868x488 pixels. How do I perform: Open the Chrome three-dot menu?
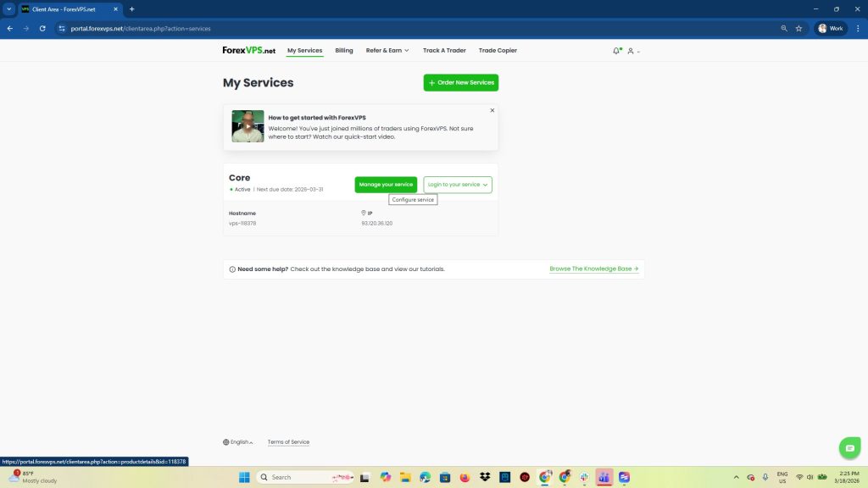(x=857, y=28)
